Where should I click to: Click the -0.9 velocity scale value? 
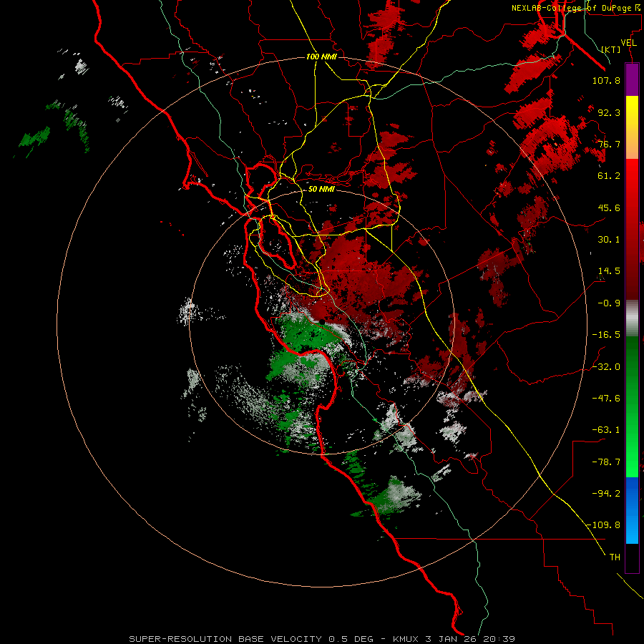(x=609, y=303)
